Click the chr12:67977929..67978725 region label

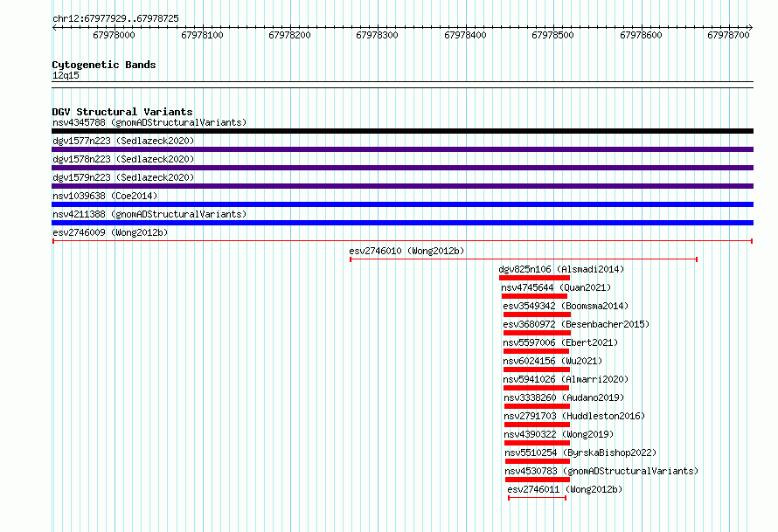(x=115, y=19)
